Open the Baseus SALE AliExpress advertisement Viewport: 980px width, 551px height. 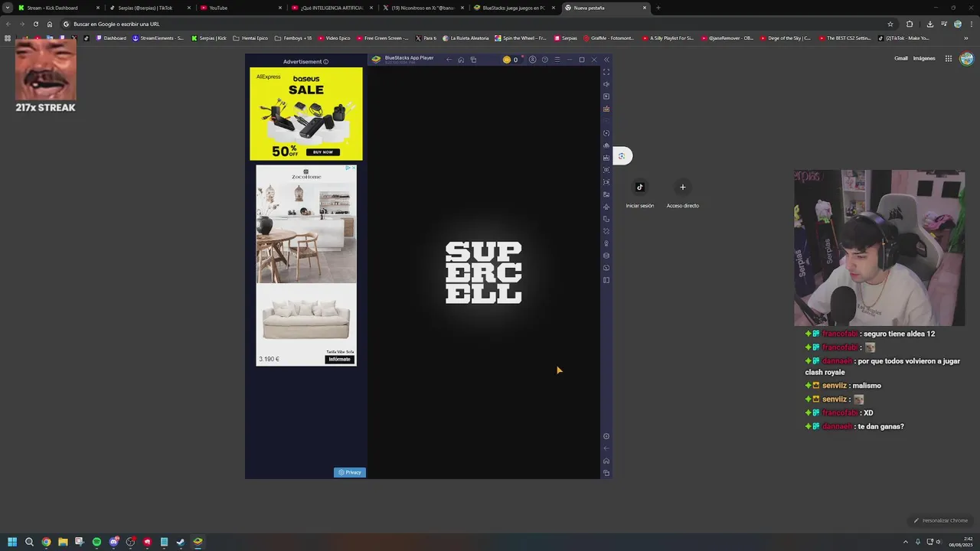[x=306, y=114]
